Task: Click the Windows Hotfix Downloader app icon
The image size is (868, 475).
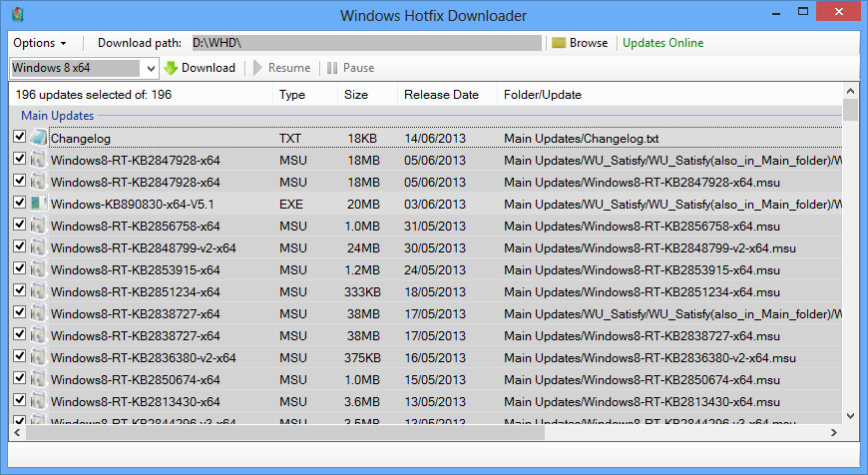Action: tap(18, 14)
